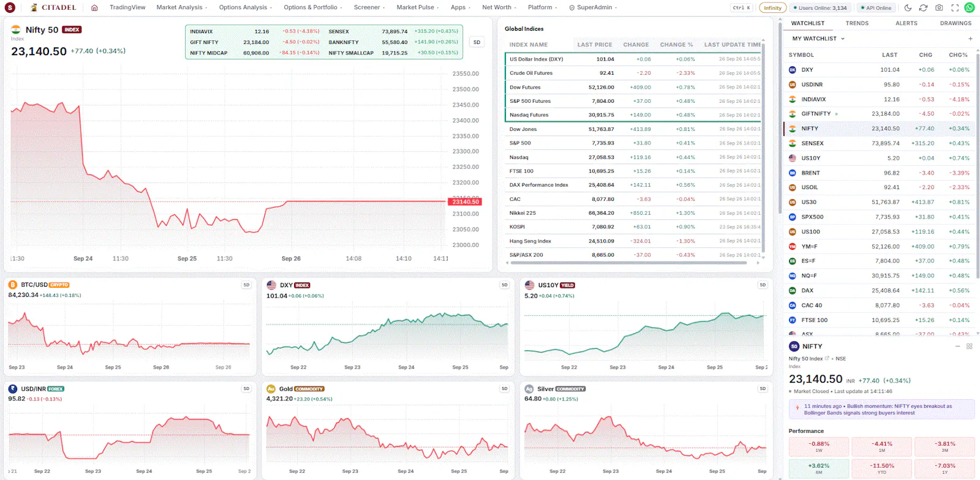Click the lightning bolt news icon
Viewport: 980px width, 480px height.
pyautogui.click(x=797, y=408)
